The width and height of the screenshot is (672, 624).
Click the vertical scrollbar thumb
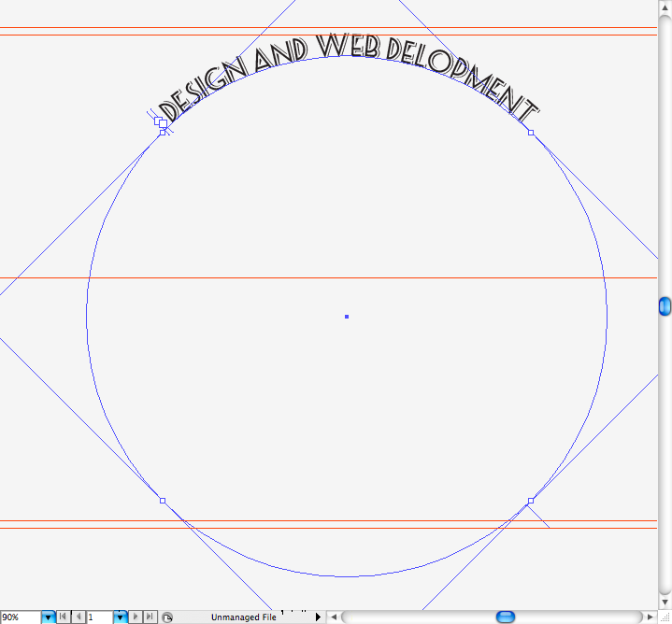[x=665, y=306]
